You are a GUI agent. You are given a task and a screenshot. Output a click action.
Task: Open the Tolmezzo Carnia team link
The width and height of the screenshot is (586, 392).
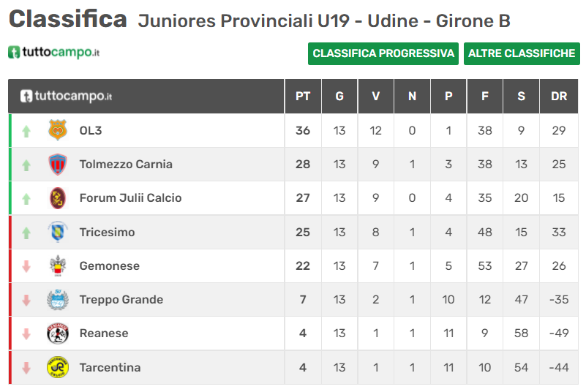(x=126, y=165)
